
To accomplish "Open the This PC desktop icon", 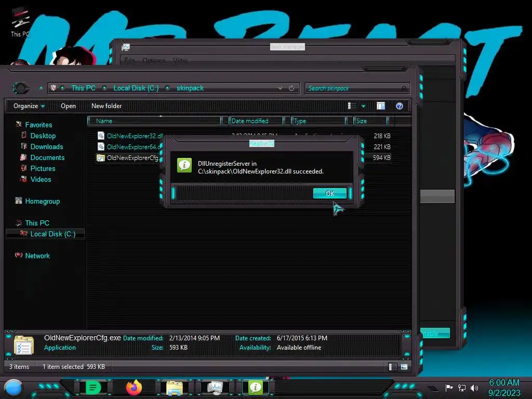I will click(x=20, y=22).
